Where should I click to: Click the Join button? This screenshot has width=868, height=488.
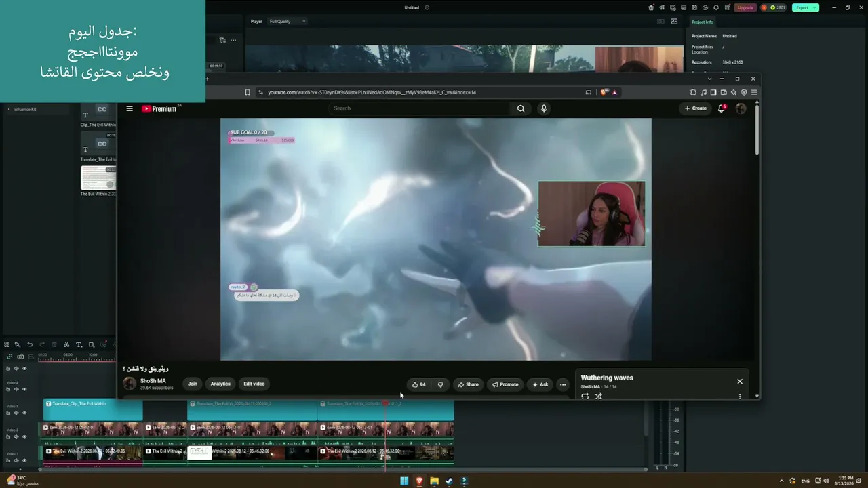pos(193,384)
